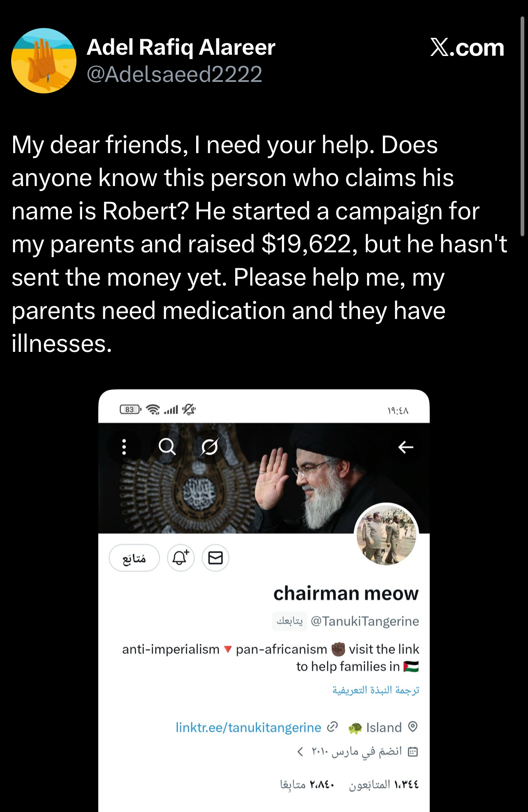Toggle the متابع following button
Screen dimensions: 528x812
(134, 558)
